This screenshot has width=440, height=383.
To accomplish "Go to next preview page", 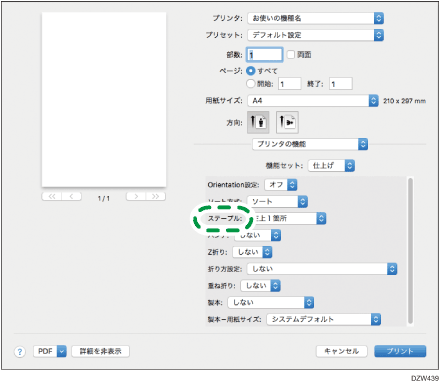I will (136, 196).
